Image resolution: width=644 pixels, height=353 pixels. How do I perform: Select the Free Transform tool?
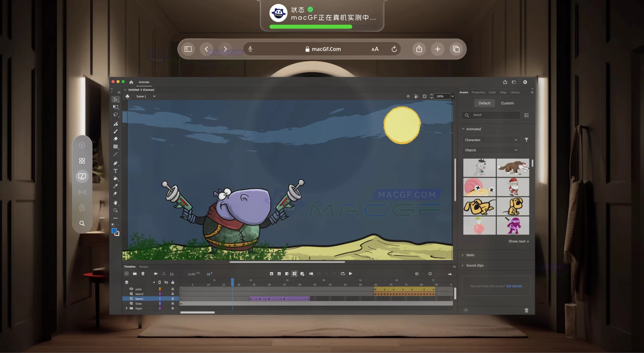coord(115,107)
